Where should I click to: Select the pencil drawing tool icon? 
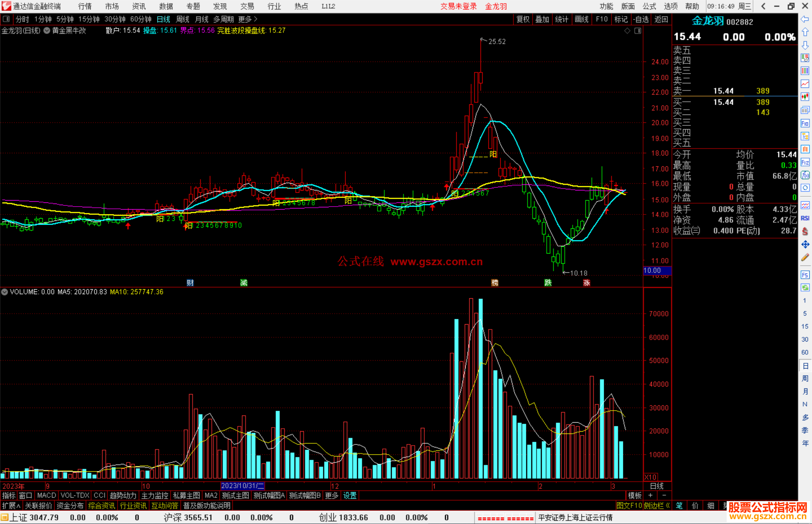(805, 258)
